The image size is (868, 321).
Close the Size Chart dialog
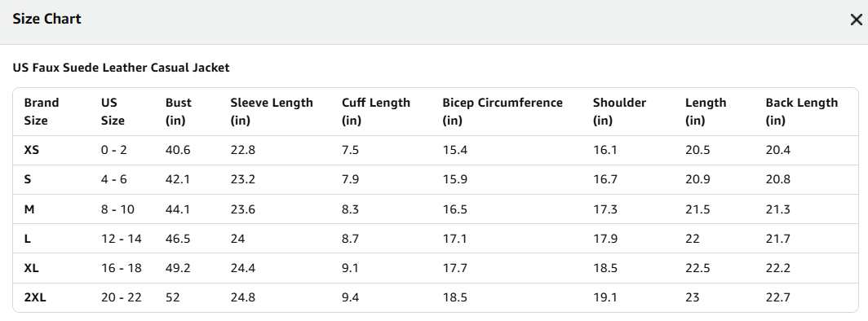[x=856, y=20]
